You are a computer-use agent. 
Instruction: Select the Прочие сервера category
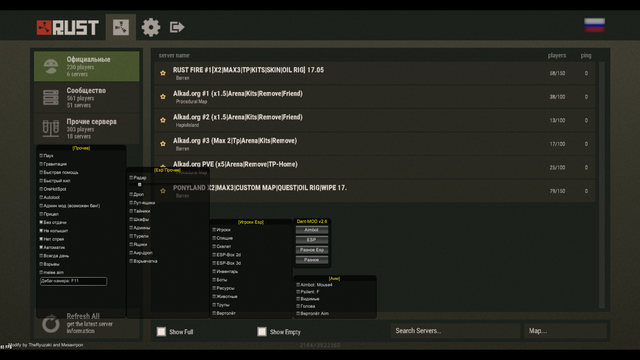coord(87,128)
